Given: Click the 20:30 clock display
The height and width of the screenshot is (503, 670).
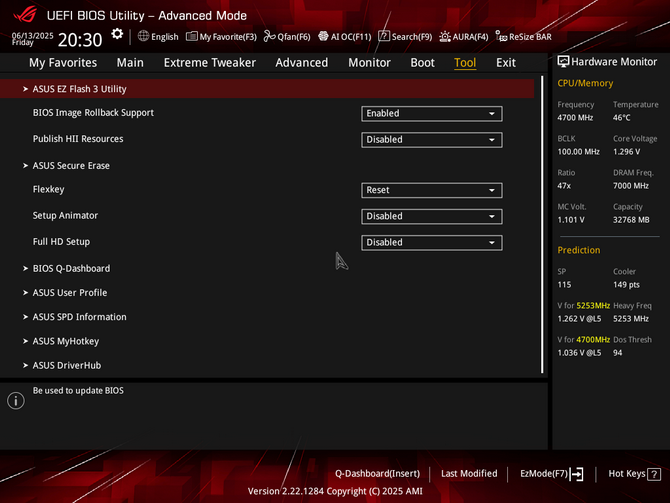Looking at the screenshot, I should (80, 40).
